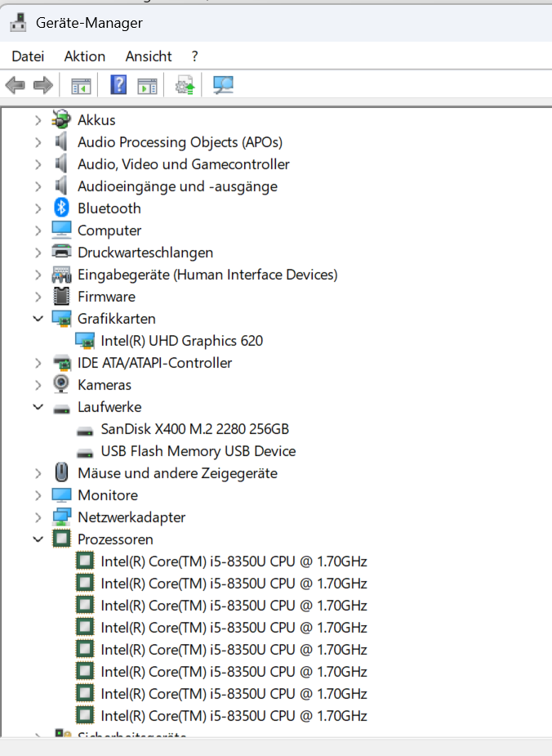This screenshot has height=756, width=552.
Task: Click the Prozessoren chip icon
Action: click(61, 539)
